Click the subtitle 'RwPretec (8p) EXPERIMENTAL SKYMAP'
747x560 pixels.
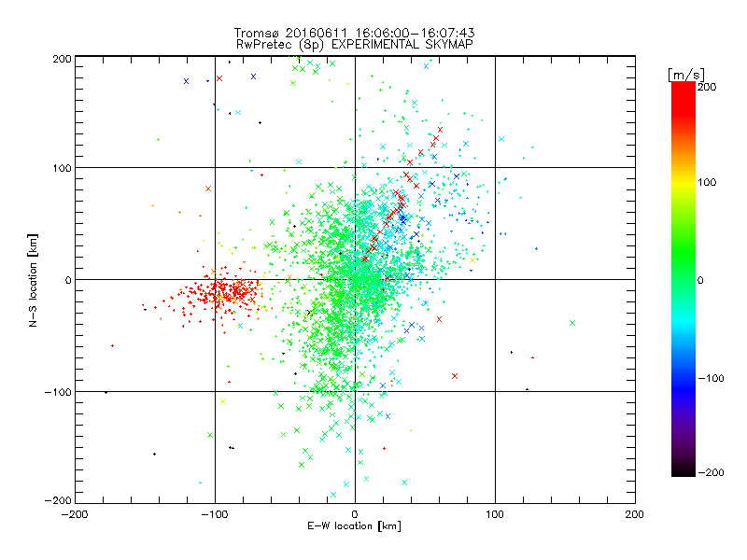(x=355, y=44)
